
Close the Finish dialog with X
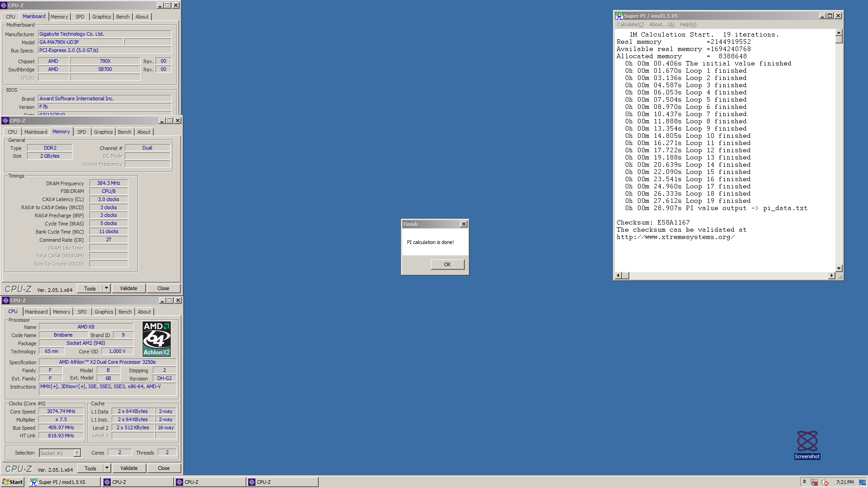click(463, 224)
